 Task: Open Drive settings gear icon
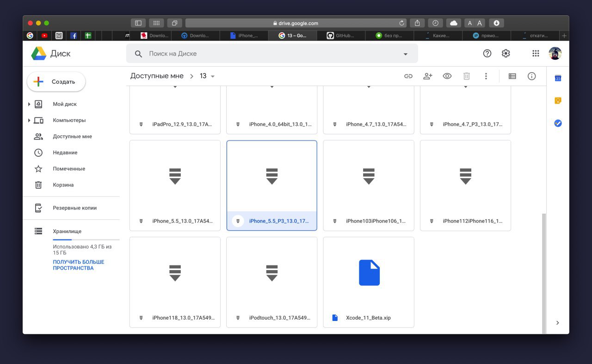506,53
